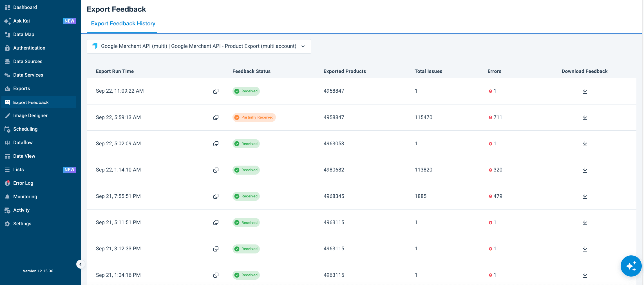Download feedback for Sep 22, 5:02:09 AM run
The height and width of the screenshot is (285, 644).
pos(585,144)
